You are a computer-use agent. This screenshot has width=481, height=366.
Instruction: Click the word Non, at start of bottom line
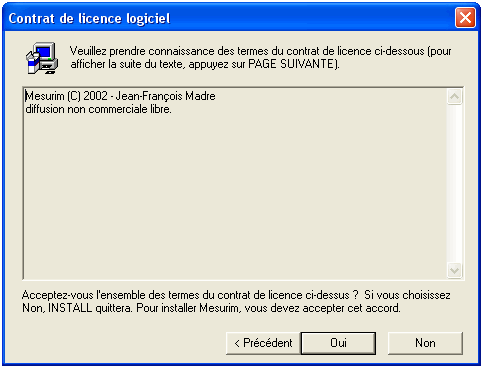[x=33, y=308]
